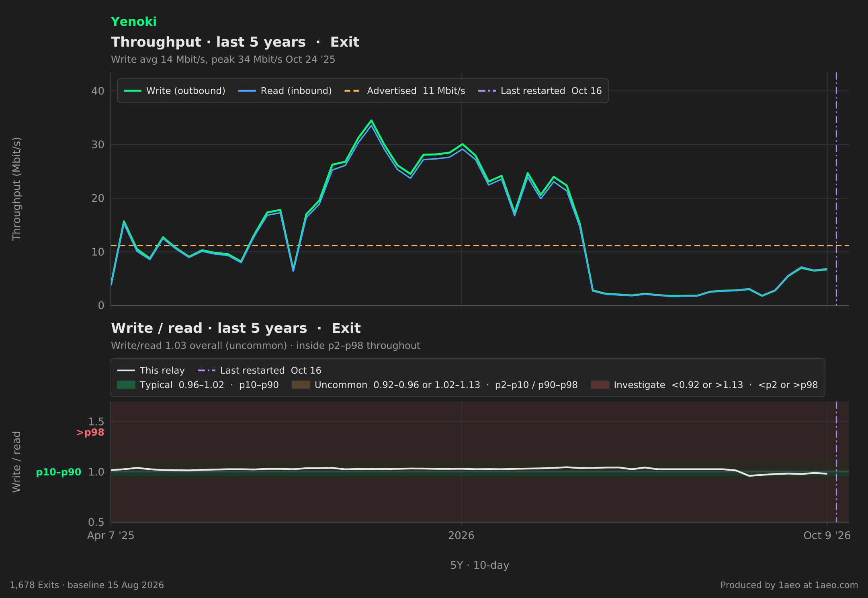
Task: Click the purple restart marker line in throughput chart
Action: 836,189
